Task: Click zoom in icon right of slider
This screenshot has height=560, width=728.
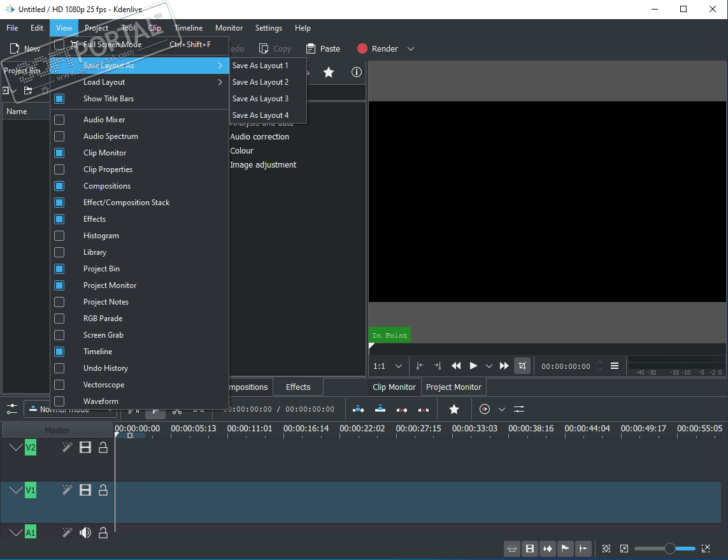Action: pos(706,549)
